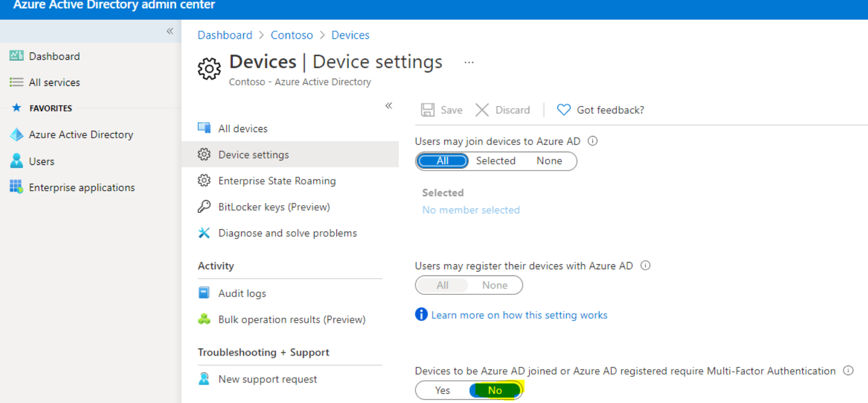Open Enterprise applications in sidebar
This screenshot has height=403, width=868.
82,187
